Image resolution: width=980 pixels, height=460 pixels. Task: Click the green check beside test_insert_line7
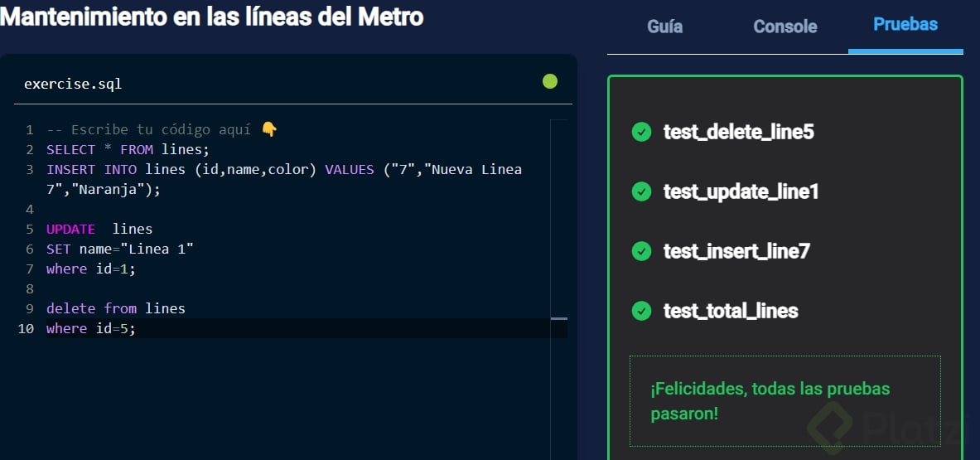pos(641,251)
